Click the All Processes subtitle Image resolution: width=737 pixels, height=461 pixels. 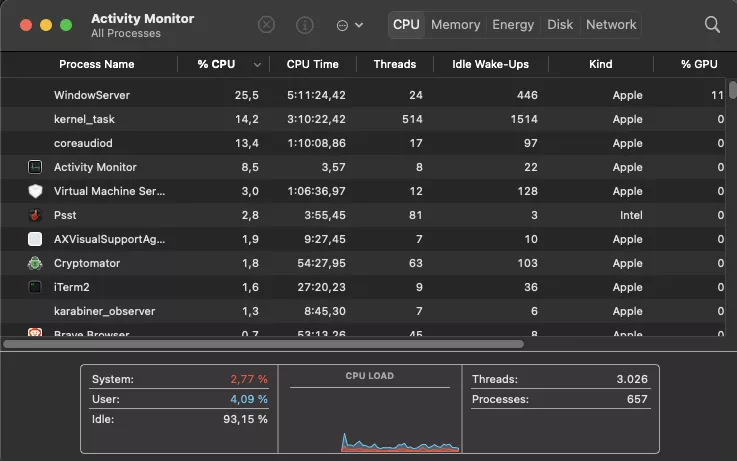(126, 33)
